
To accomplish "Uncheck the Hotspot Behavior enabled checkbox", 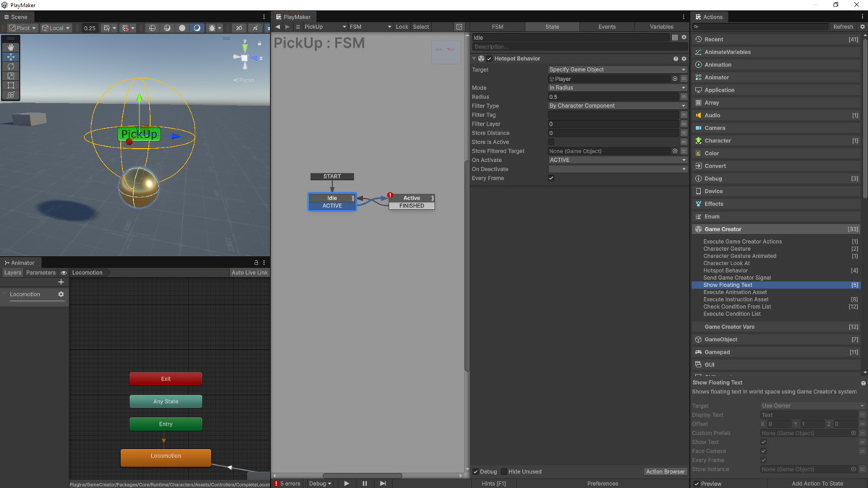I will point(490,59).
